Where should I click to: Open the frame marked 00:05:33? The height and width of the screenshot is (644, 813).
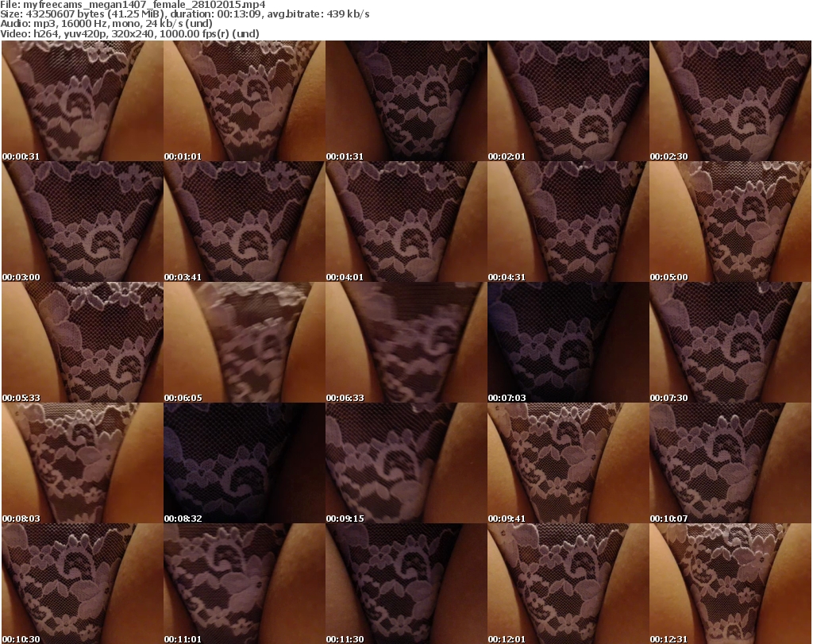(83, 342)
